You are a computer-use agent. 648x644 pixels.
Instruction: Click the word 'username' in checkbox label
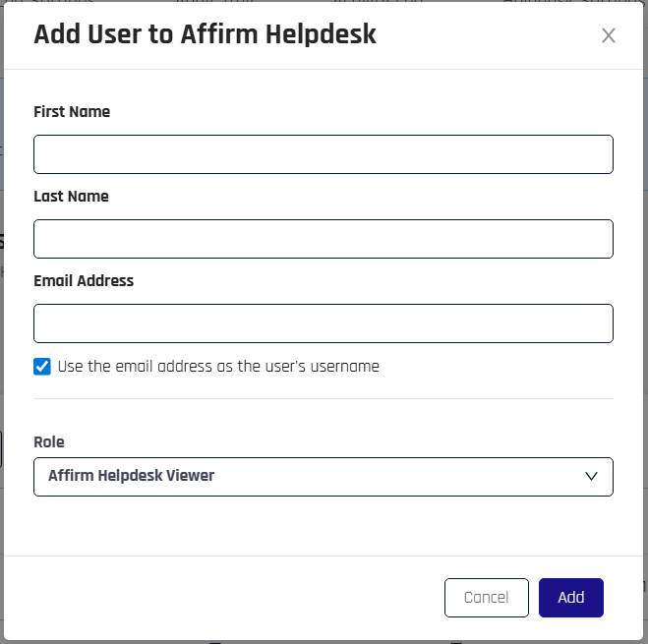point(344,367)
